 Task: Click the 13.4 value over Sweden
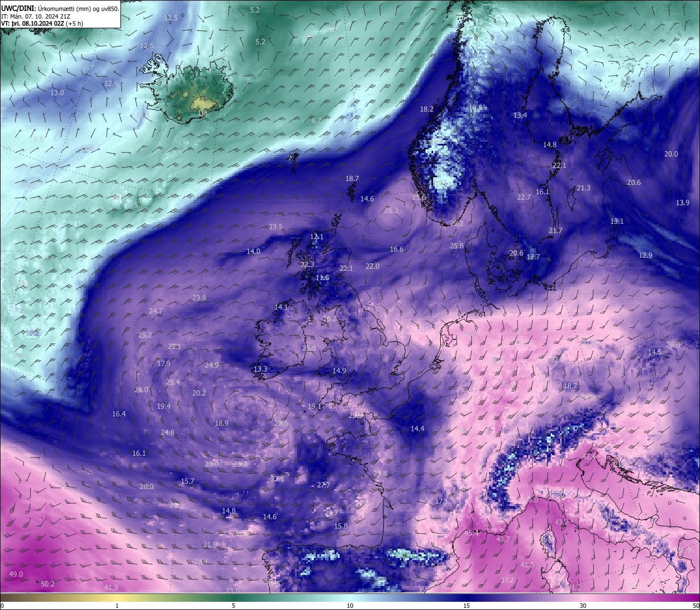coord(520,115)
